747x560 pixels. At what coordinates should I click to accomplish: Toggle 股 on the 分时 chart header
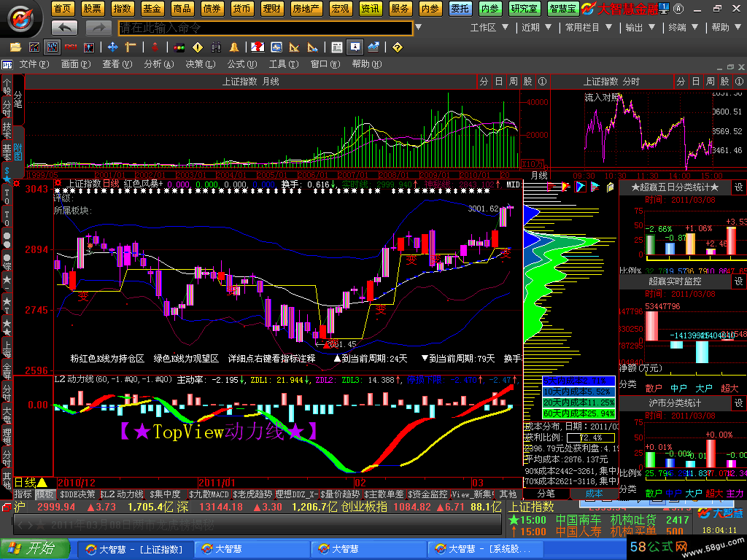click(x=725, y=82)
